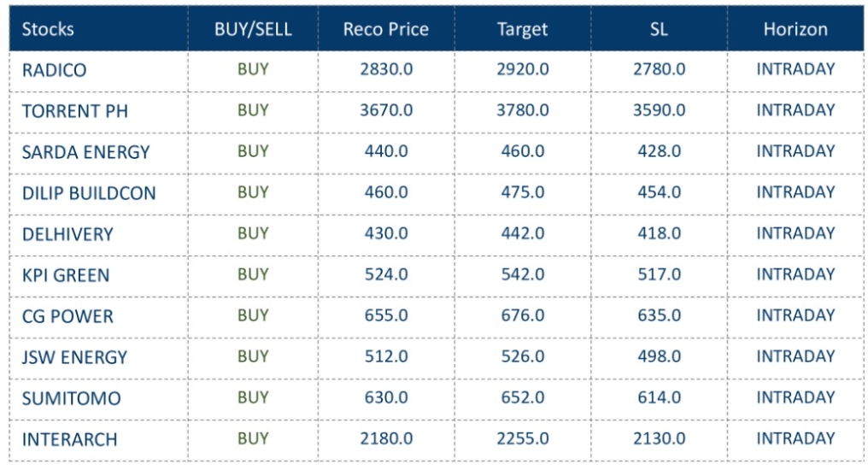The width and height of the screenshot is (868, 470).
Task: Select the CG POWER stock cell
Action: (x=67, y=316)
